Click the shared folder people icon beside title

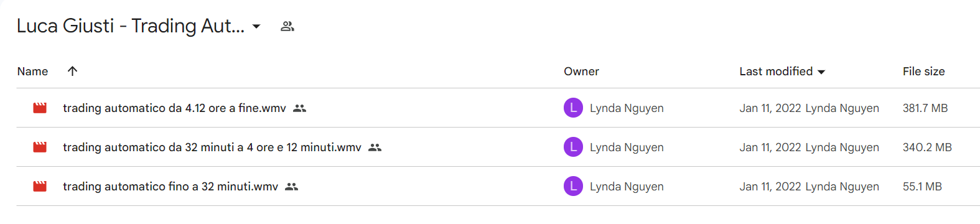(287, 26)
